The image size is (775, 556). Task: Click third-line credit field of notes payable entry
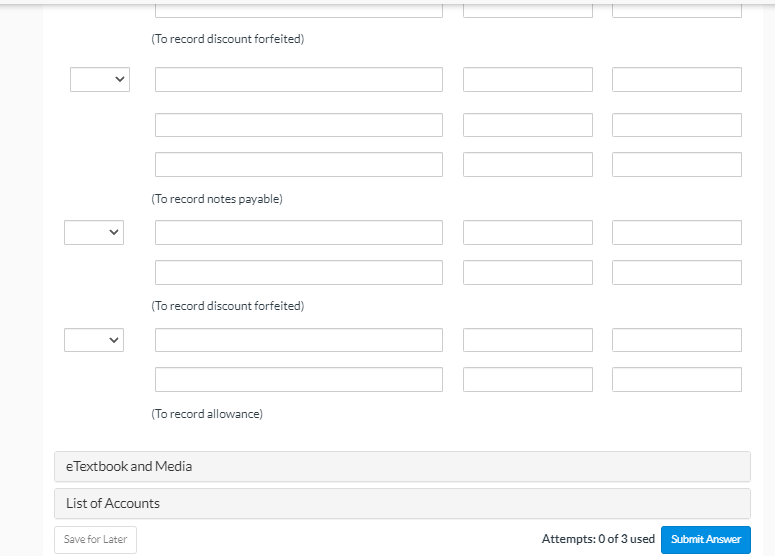click(x=677, y=165)
